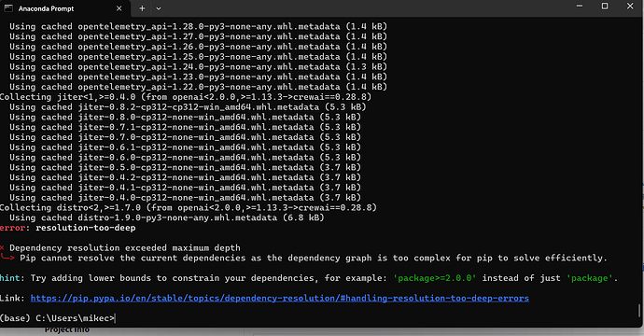This screenshot has width=644, height=336.
Task: Click the terminal vertical scrollbar thumb
Action: point(639,311)
